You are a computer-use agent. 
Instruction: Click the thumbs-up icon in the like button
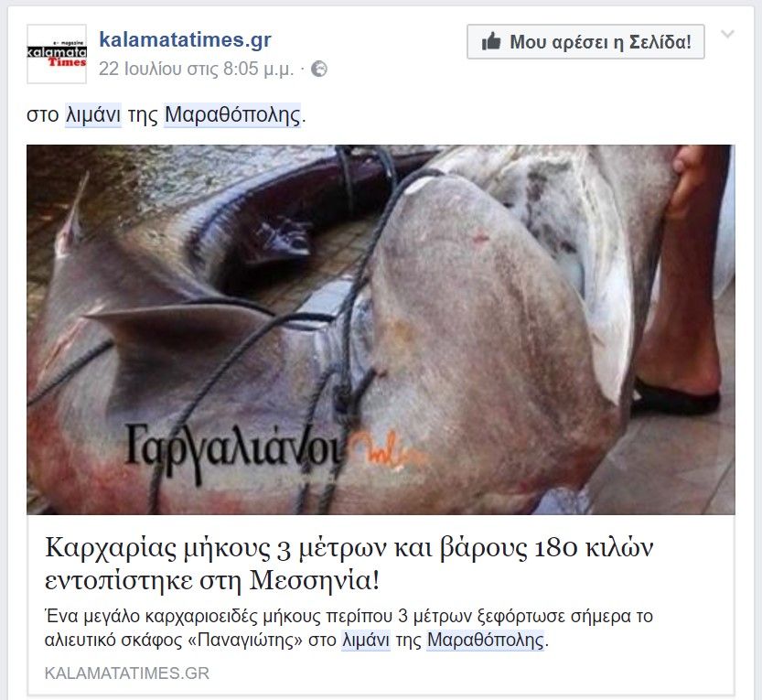[491, 42]
